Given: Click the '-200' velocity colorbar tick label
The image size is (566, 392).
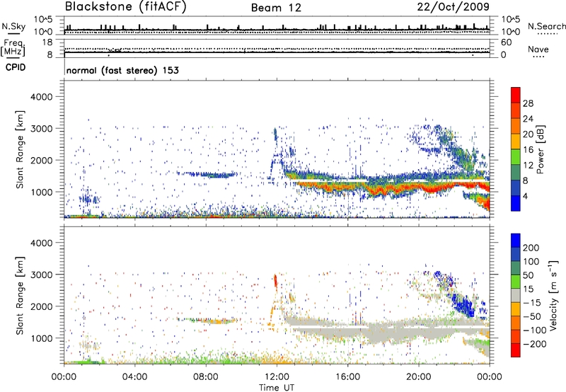Looking at the screenshot, I should pyautogui.click(x=534, y=344).
